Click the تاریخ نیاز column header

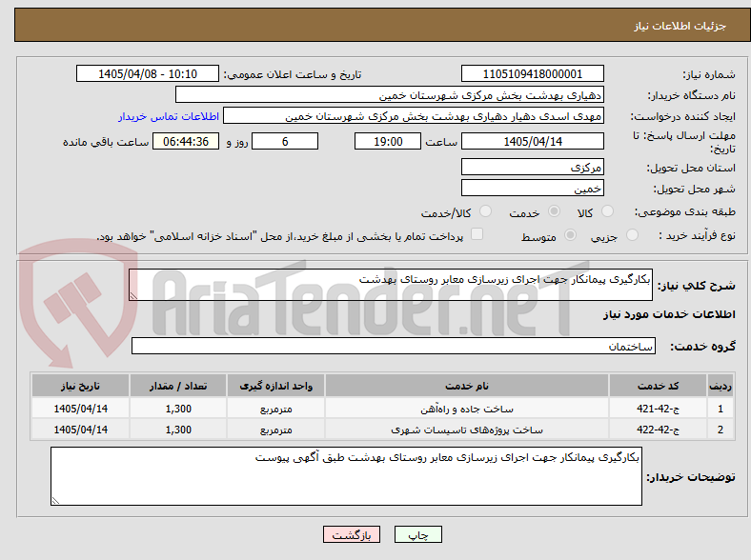(x=80, y=386)
